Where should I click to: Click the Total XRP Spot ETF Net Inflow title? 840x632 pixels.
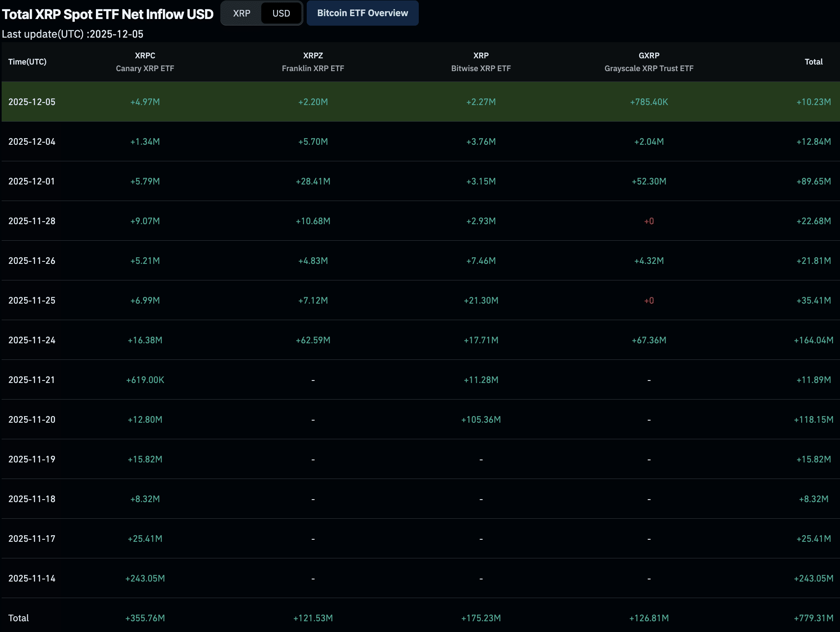[x=107, y=14]
